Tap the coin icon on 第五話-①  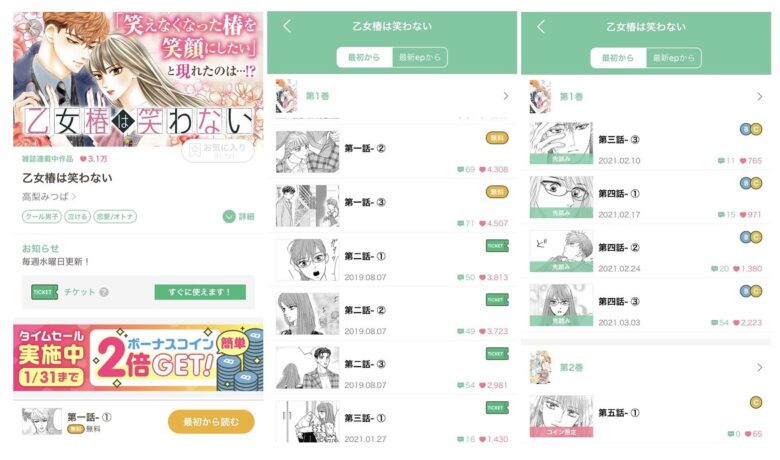click(x=756, y=402)
